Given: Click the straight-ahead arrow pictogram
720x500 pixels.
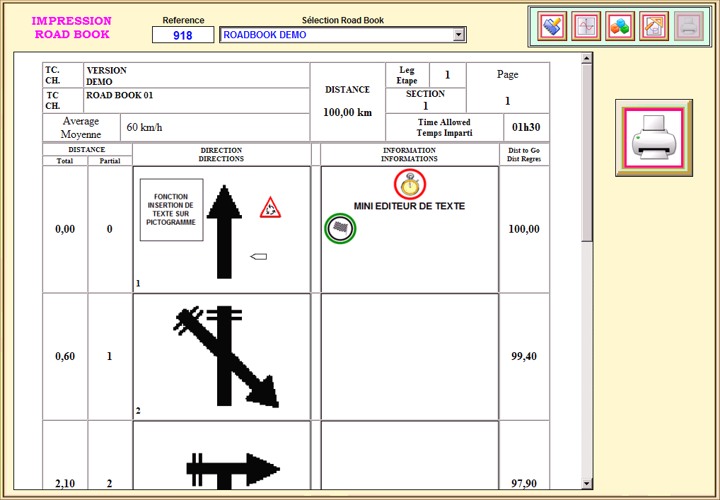Looking at the screenshot, I should tap(225, 228).
